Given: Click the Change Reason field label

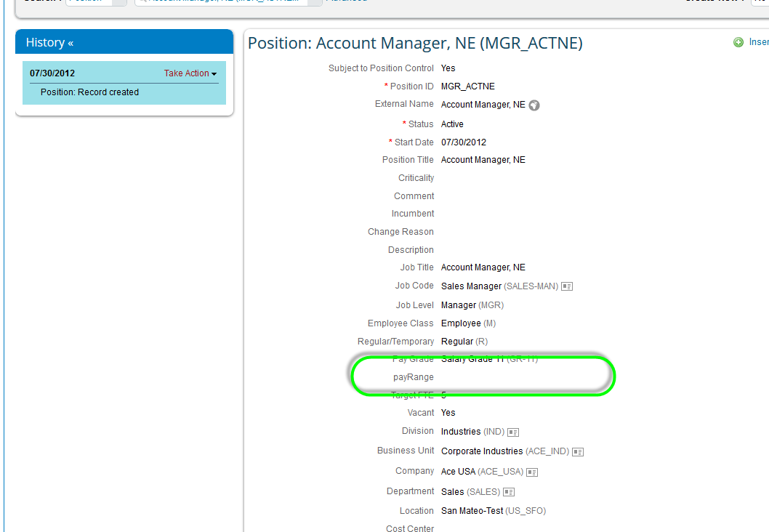Looking at the screenshot, I should (x=400, y=232).
